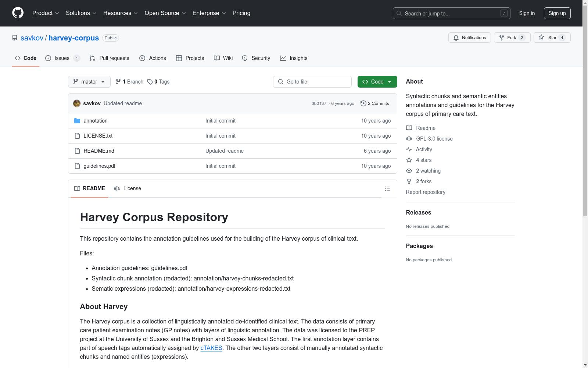This screenshot has height=368, width=588.
Task: Switch to the Projects tab
Action: [x=190, y=58]
